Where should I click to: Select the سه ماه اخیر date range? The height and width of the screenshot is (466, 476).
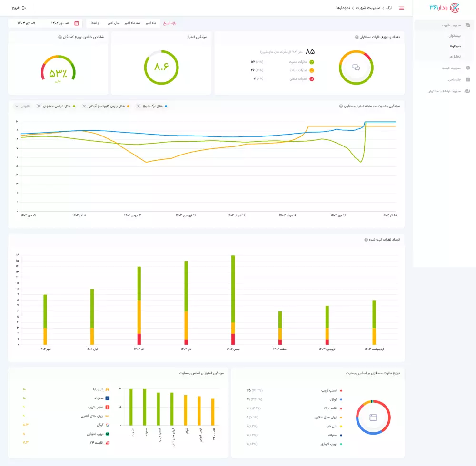pos(132,23)
